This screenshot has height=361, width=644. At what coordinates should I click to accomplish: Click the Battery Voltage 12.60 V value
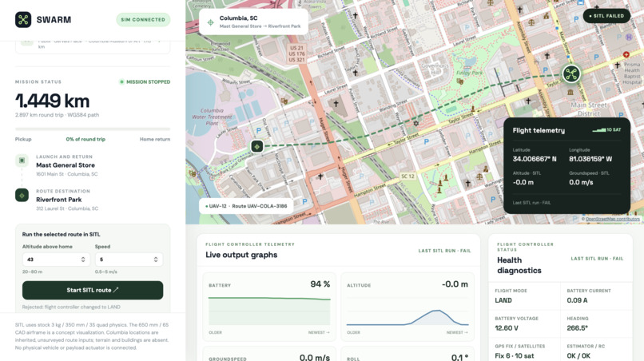coord(507,328)
